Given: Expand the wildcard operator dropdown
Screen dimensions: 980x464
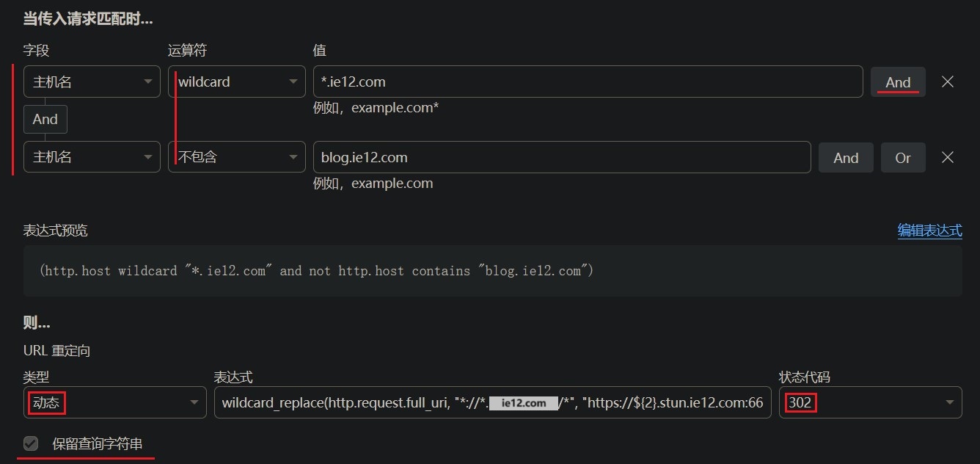Looking at the screenshot, I should (236, 81).
